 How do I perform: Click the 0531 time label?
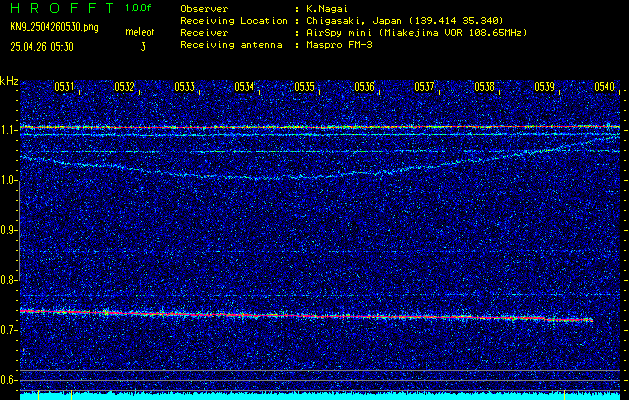pos(65,87)
